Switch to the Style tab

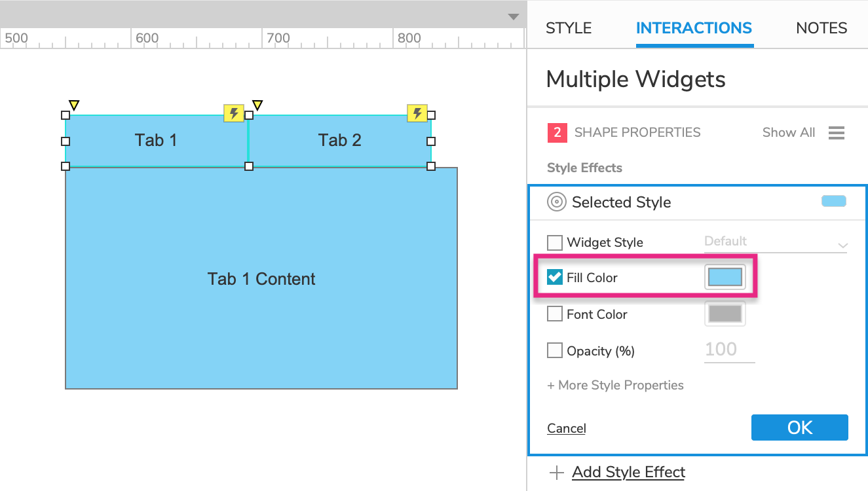coord(569,28)
